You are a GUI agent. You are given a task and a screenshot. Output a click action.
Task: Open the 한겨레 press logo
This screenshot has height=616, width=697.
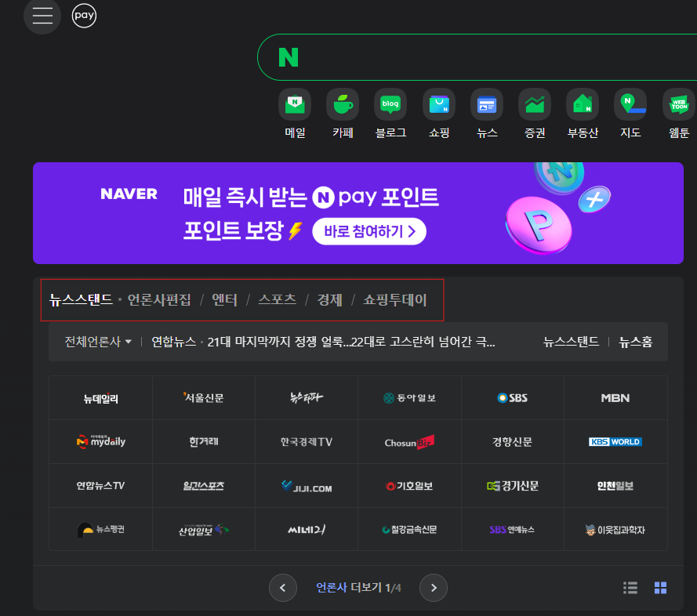coord(204,442)
